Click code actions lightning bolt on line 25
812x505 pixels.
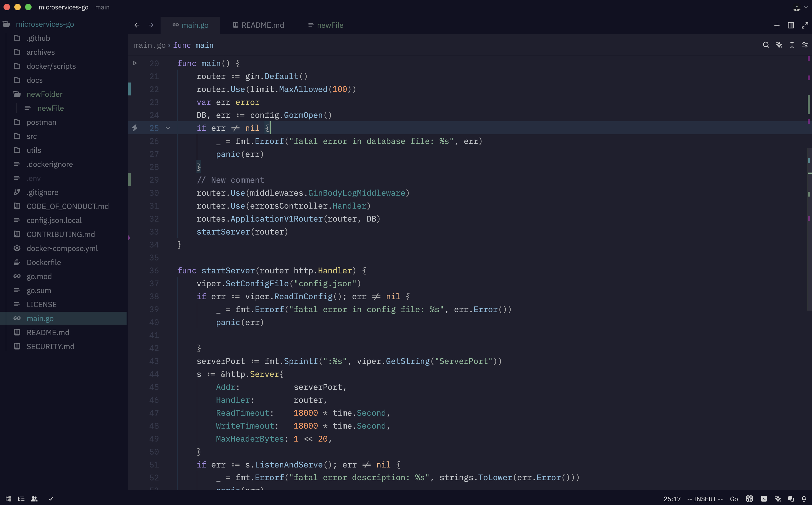tap(135, 128)
